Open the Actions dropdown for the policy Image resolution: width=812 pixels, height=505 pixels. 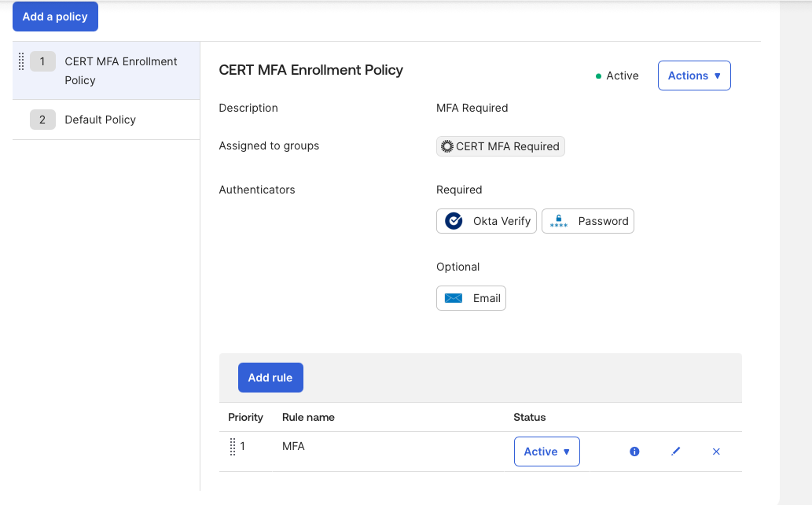tap(694, 76)
